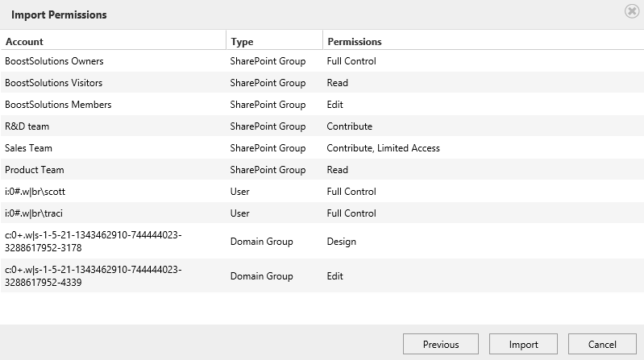Click the Design permission cell
This screenshot has width=644, height=360.
tap(341, 242)
